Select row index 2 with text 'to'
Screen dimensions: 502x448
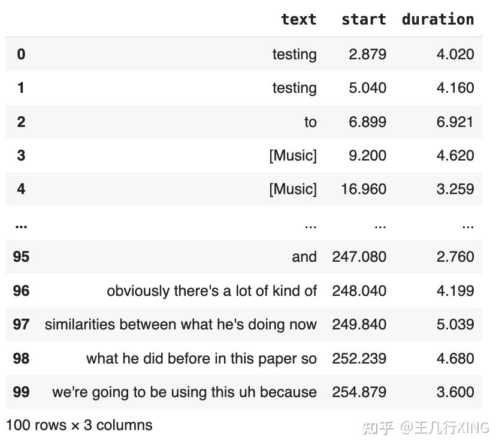point(21,122)
